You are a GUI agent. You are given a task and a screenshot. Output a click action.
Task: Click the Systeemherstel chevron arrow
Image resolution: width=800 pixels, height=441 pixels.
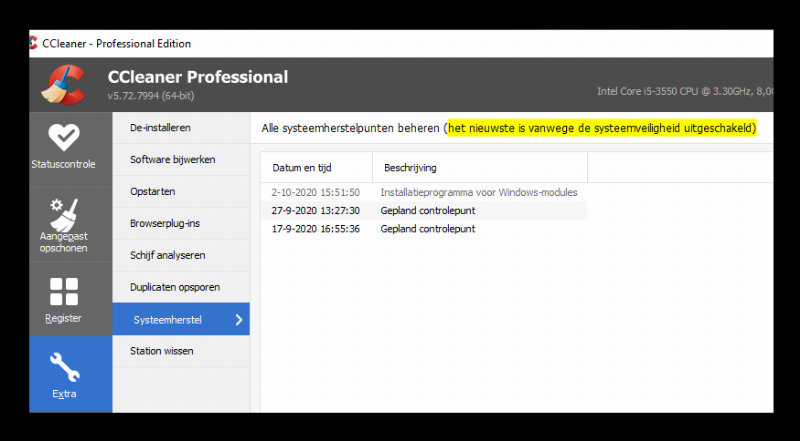click(239, 320)
